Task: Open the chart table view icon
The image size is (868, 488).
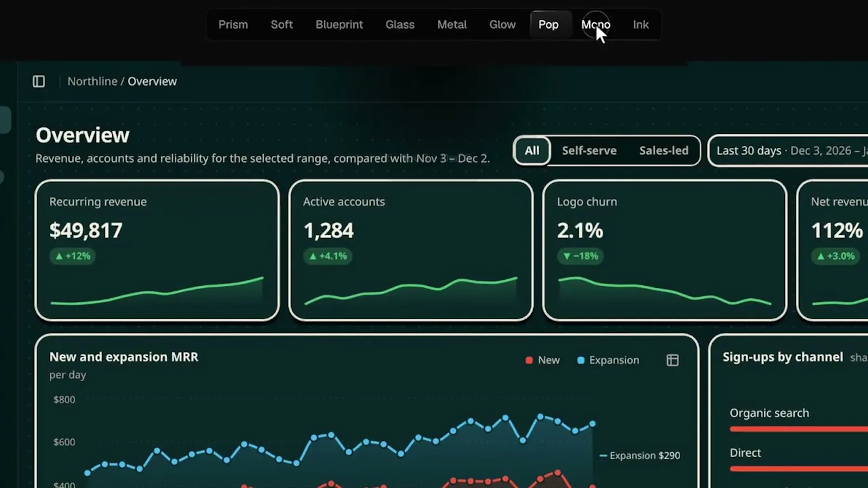Action: (673, 360)
